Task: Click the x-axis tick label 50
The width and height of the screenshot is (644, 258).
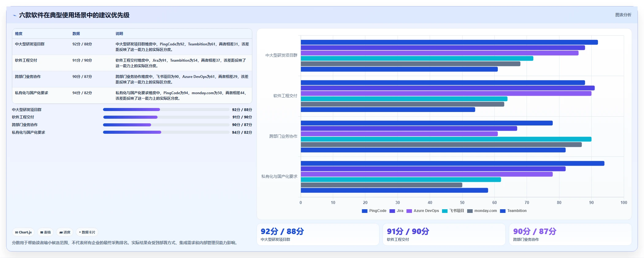Action: 462,202
